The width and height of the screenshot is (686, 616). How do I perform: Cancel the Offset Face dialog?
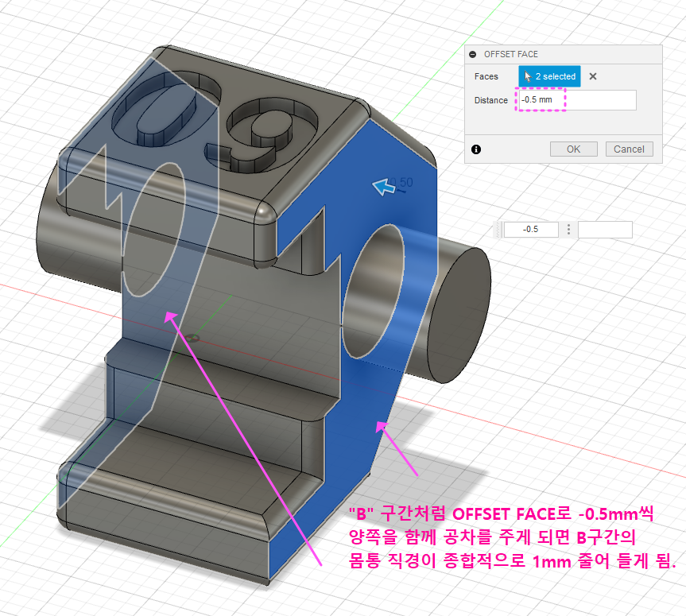[629, 149]
